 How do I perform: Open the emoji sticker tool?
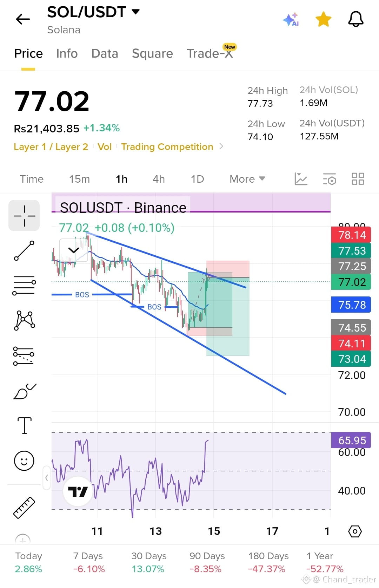point(24,460)
